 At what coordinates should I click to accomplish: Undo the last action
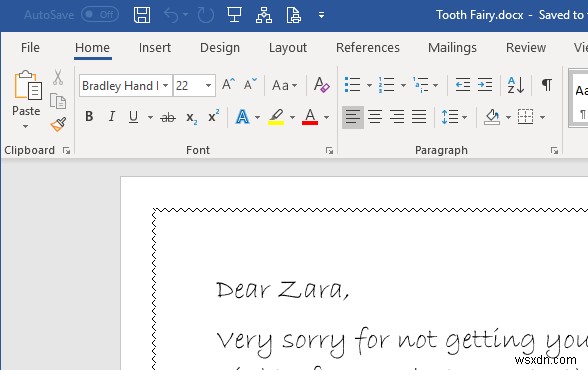(172, 15)
